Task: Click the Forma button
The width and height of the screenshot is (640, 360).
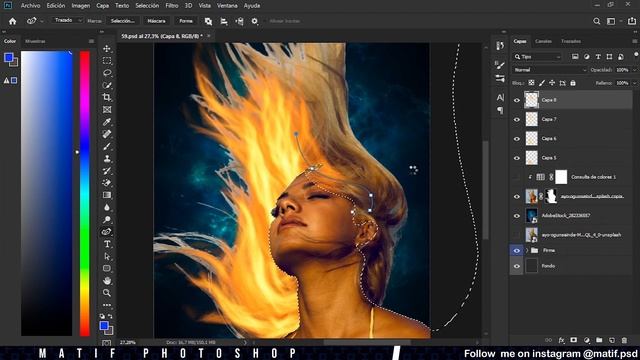Action: 186,21
